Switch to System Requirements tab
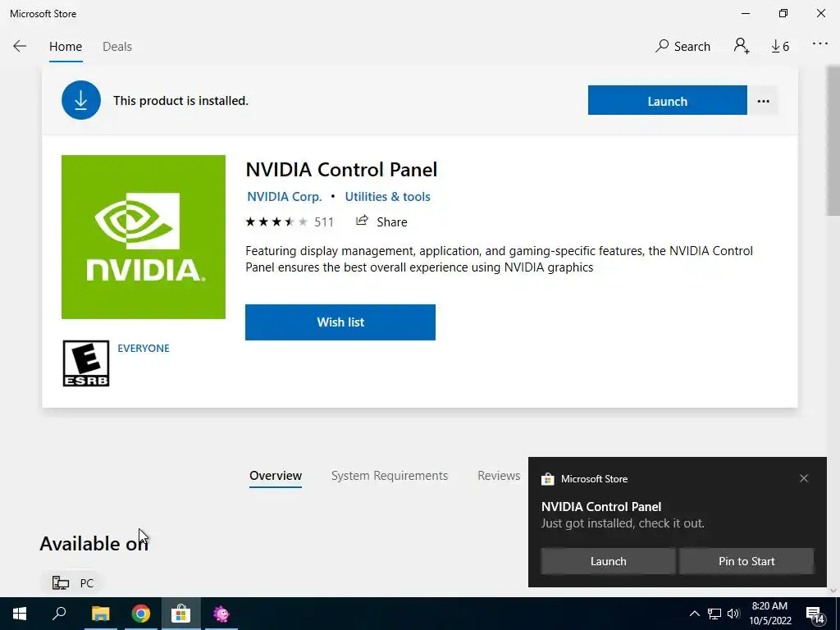The width and height of the screenshot is (840, 630). coord(389,476)
